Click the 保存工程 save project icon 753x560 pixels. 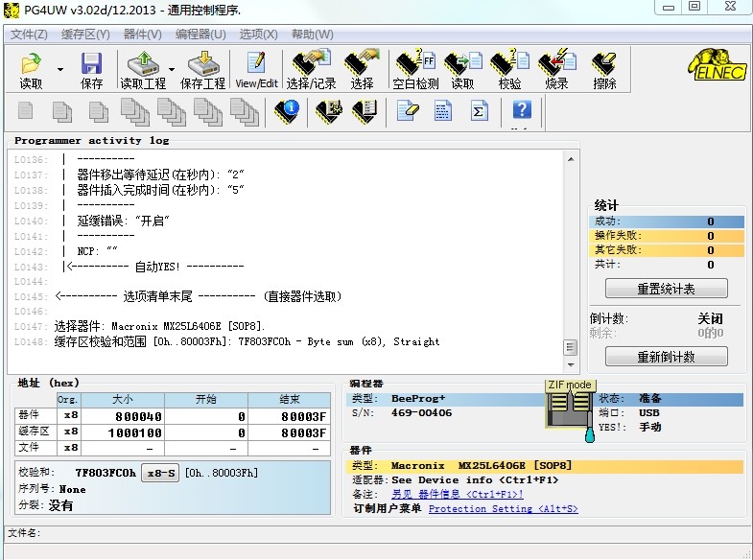coord(202,70)
